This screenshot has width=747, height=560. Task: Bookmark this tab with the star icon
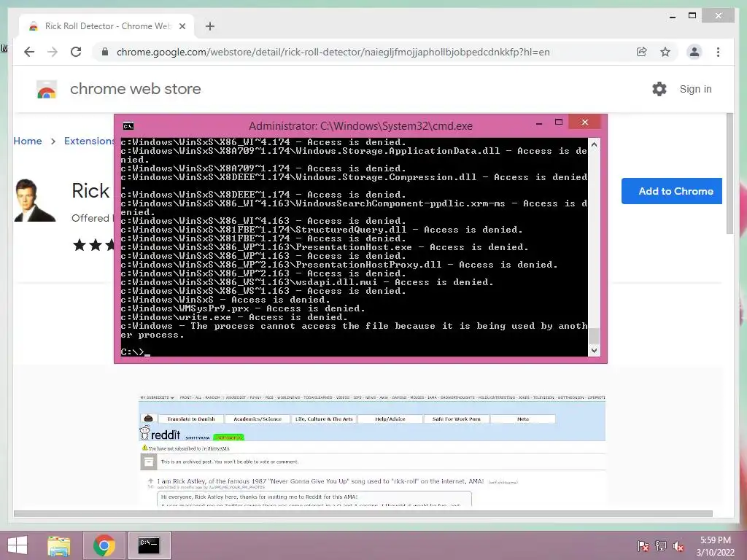(665, 52)
